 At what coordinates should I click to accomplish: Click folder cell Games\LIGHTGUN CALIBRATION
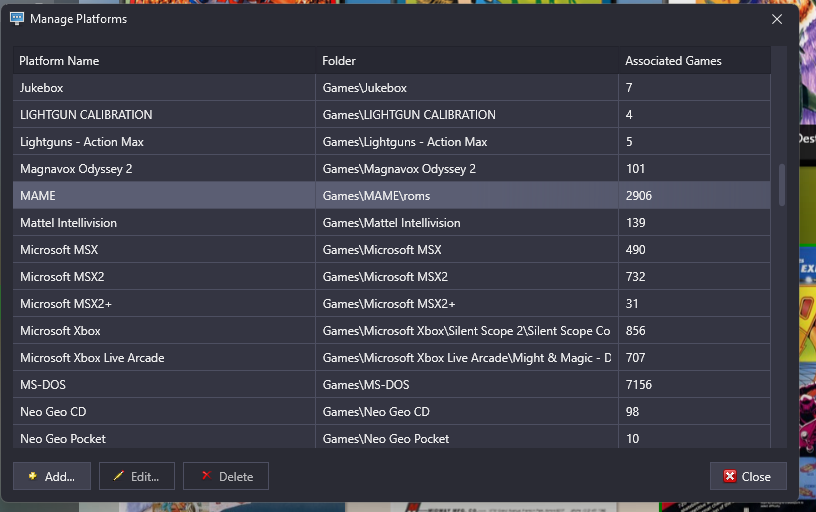(x=467, y=114)
